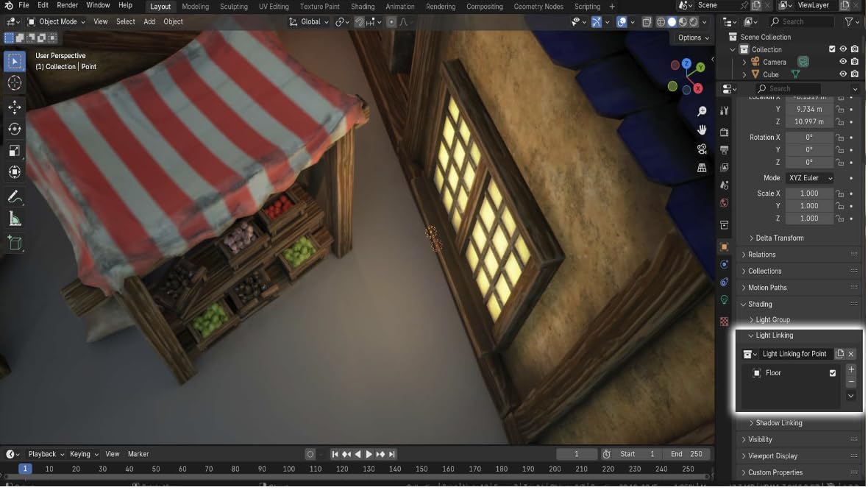Open Global transform orientation dropdown
The height and width of the screenshot is (490, 868).
point(310,22)
